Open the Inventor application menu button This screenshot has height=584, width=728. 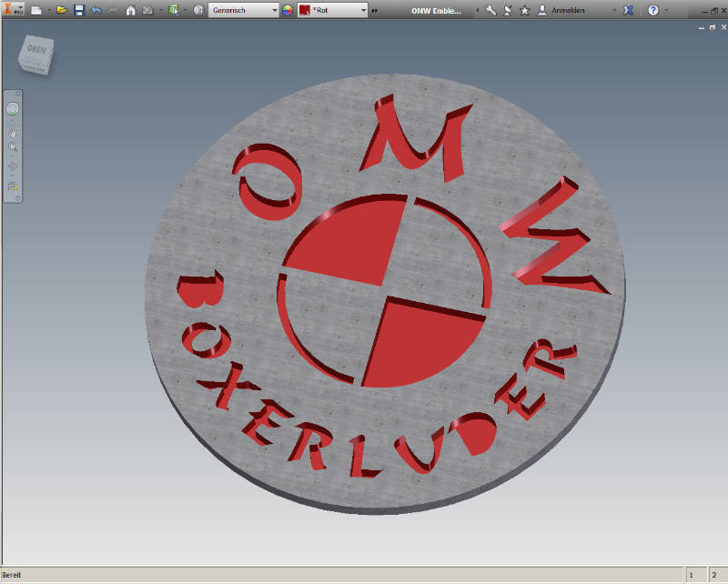pyautogui.click(x=13, y=8)
